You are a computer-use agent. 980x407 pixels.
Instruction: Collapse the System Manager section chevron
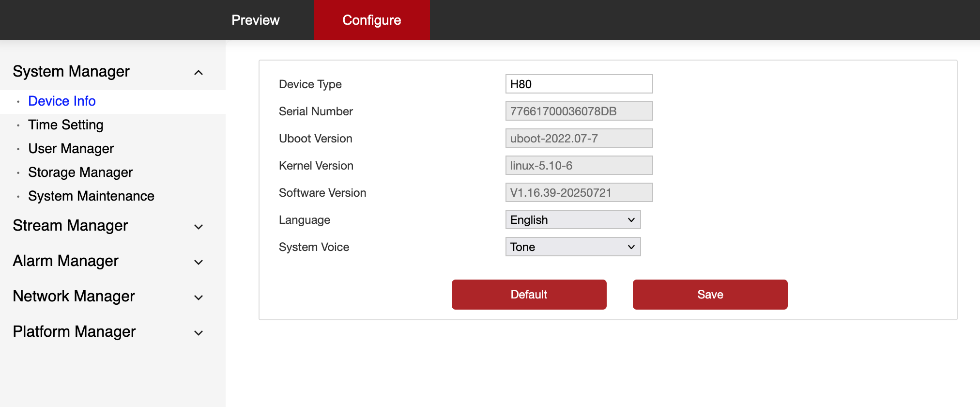point(198,73)
